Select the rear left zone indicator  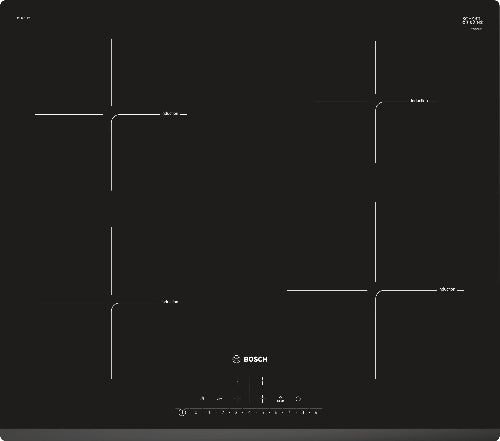click(237, 381)
